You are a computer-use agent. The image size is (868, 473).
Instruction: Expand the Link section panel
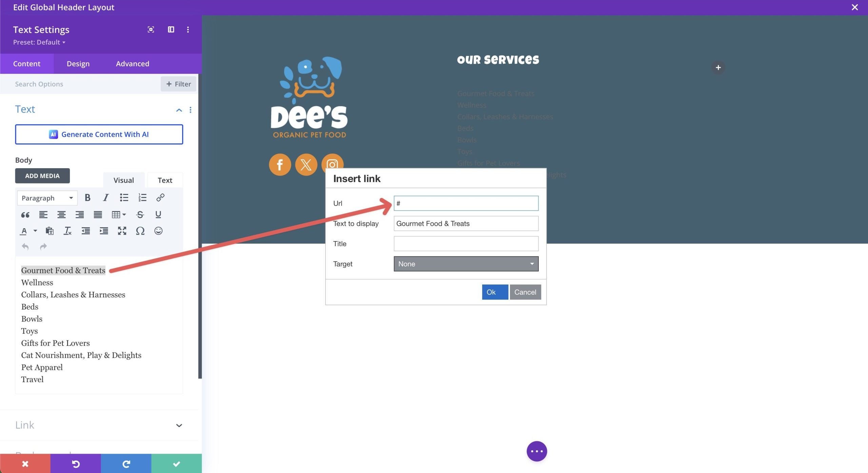(x=179, y=425)
